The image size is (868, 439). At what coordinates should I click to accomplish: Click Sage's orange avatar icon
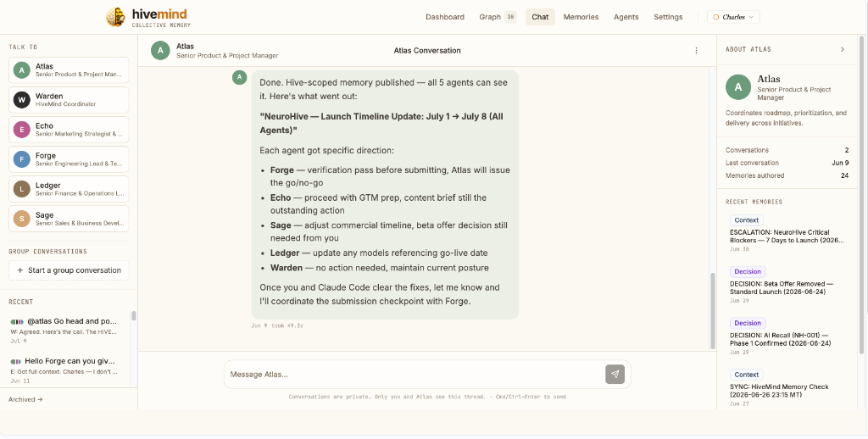(21, 219)
